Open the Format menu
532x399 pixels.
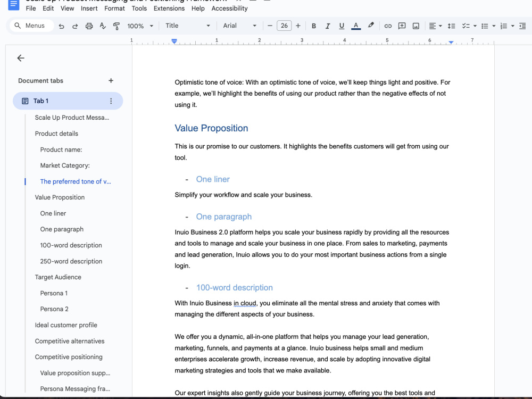point(115,9)
